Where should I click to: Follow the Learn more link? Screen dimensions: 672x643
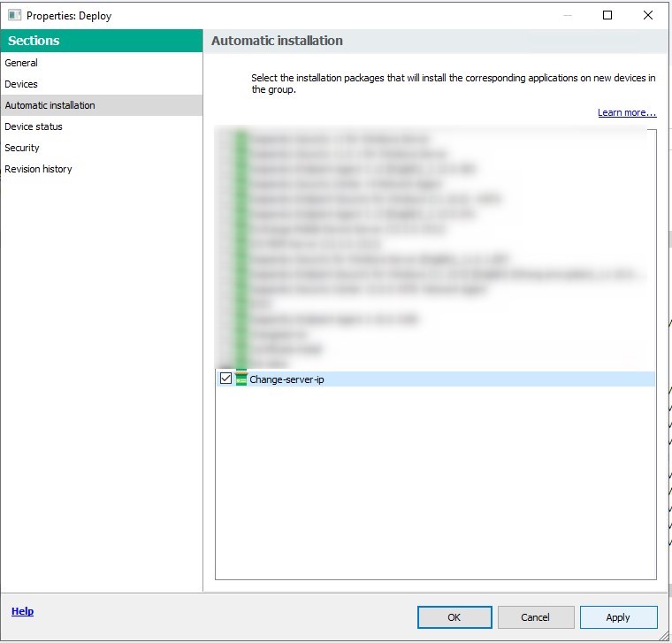pyautogui.click(x=626, y=112)
